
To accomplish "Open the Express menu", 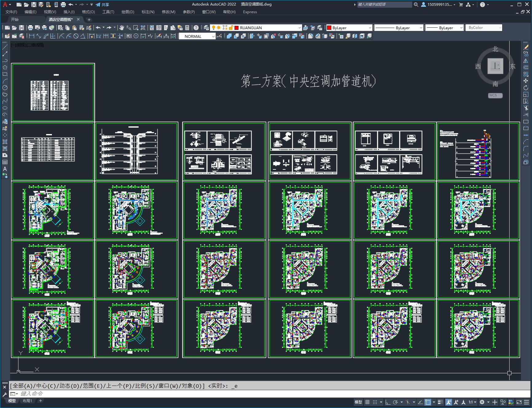I will (x=250, y=12).
